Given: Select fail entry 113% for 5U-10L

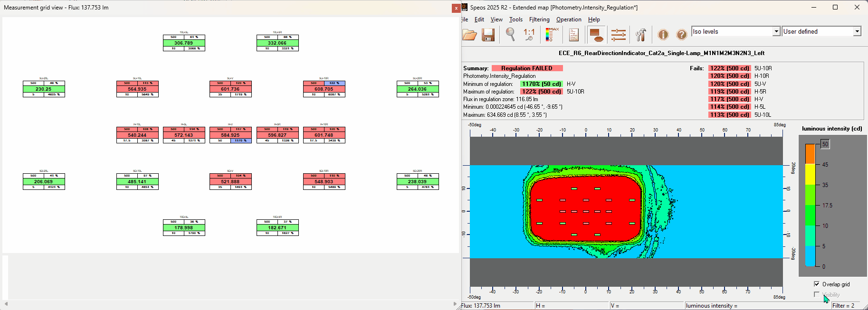Looking at the screenshot, I should (x=730, y=115).
